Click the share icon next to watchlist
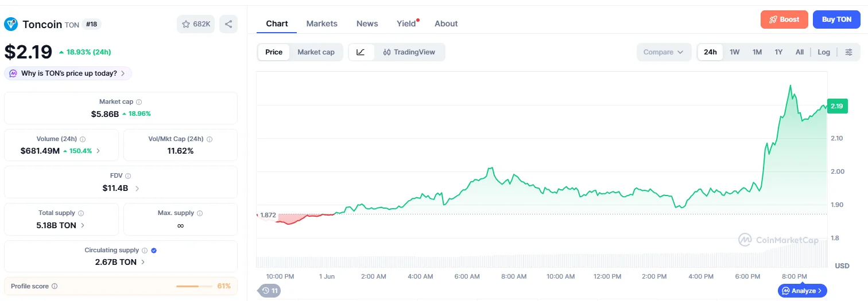The image size is (868, 301). tap(228, 24)
